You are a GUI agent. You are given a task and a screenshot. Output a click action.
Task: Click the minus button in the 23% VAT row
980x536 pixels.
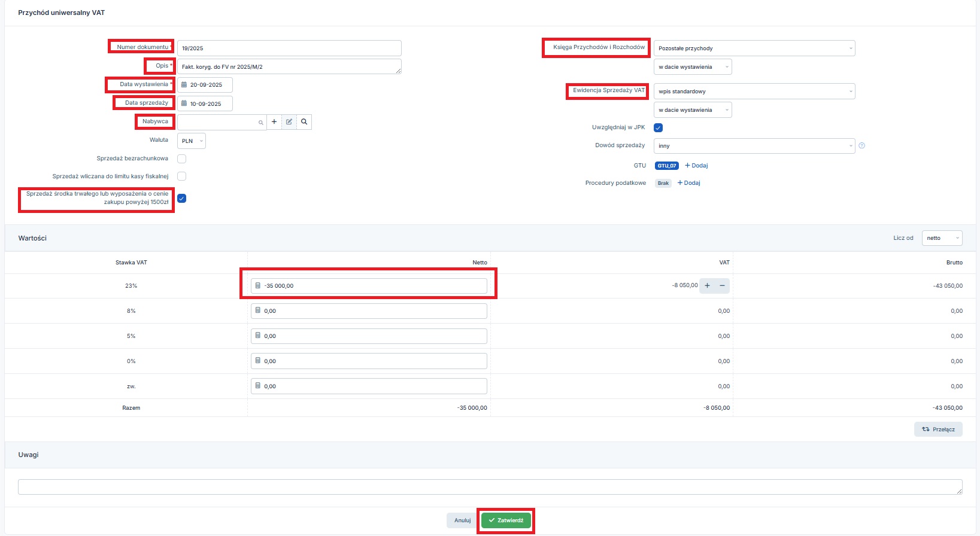(722, 286)
